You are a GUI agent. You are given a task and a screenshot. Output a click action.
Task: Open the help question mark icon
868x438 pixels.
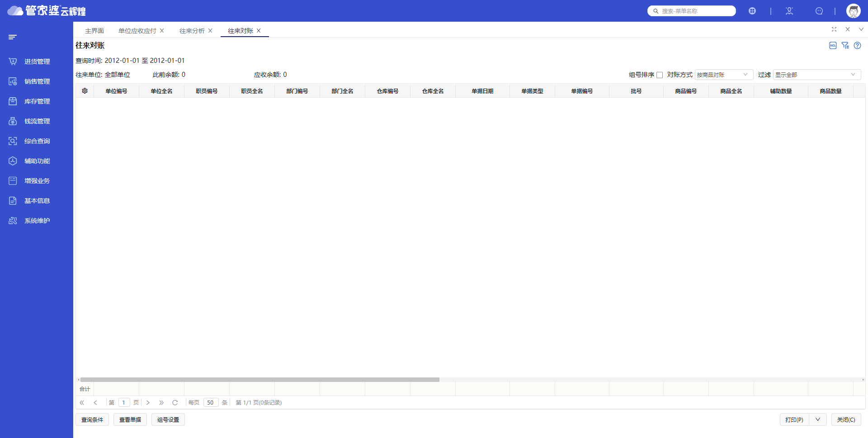(857, 45)
